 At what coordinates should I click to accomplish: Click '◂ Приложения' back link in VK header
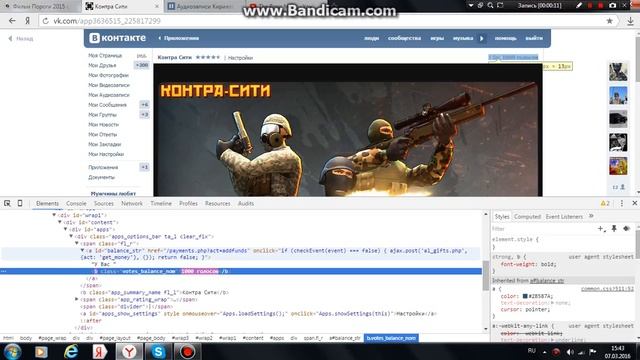tap(178, 38)
